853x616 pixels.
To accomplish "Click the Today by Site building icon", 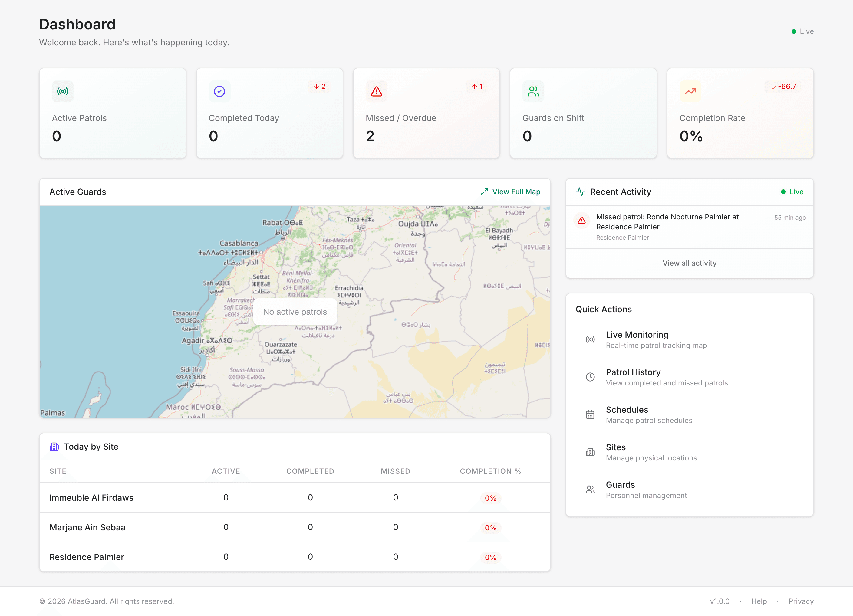I will [54, 447].
